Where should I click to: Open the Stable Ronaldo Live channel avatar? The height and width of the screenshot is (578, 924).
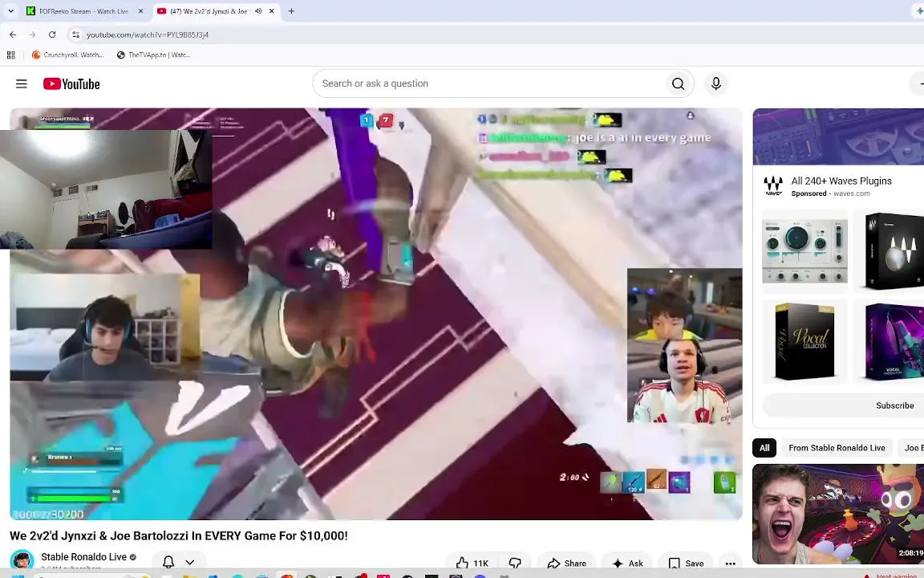(22, 560)
